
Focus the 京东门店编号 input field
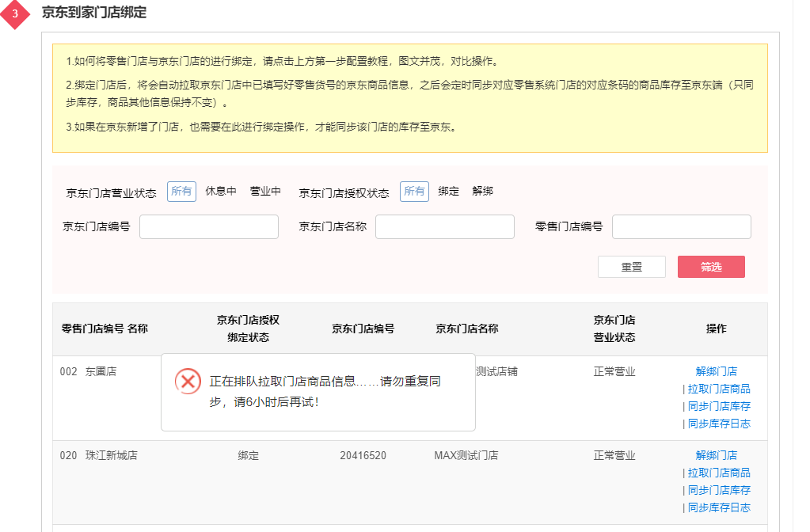[209, 226]
